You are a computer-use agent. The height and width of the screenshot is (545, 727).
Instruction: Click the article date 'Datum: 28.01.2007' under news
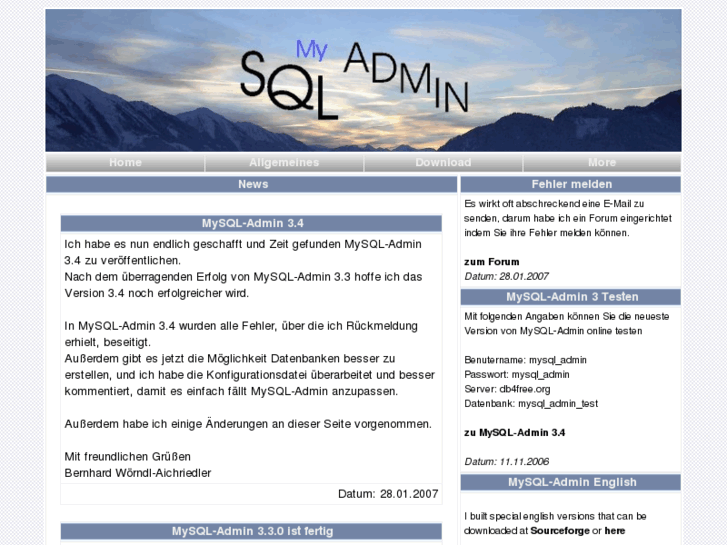click(388, 494)
